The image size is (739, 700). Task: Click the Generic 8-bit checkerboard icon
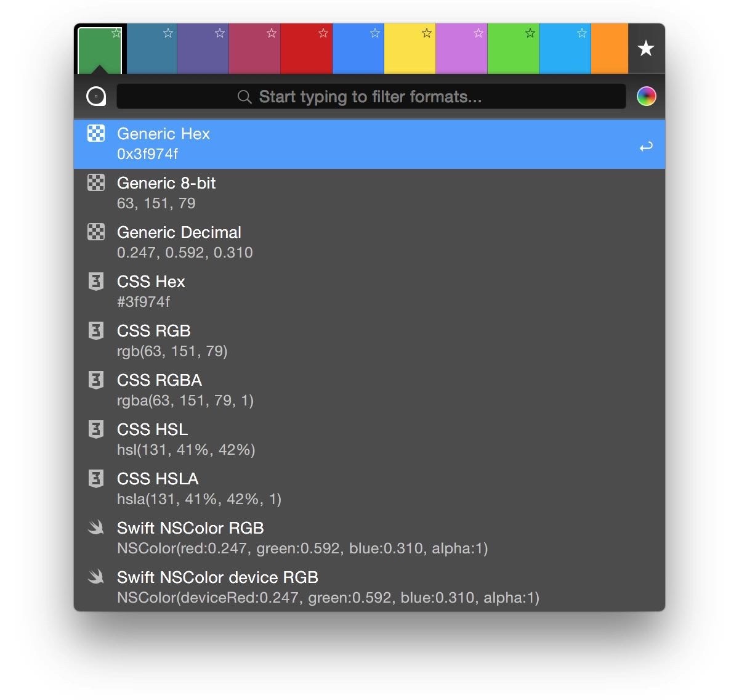(96, 182)
